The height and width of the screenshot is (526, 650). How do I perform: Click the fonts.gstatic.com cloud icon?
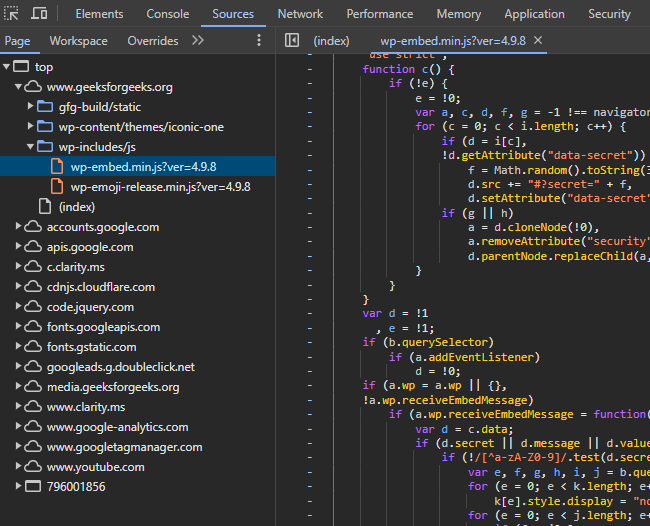33,347
